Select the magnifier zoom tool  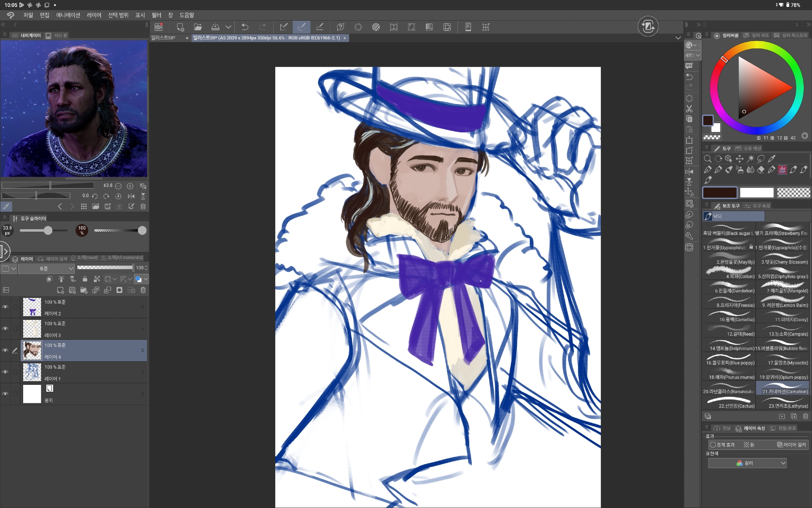click(708, 158)
